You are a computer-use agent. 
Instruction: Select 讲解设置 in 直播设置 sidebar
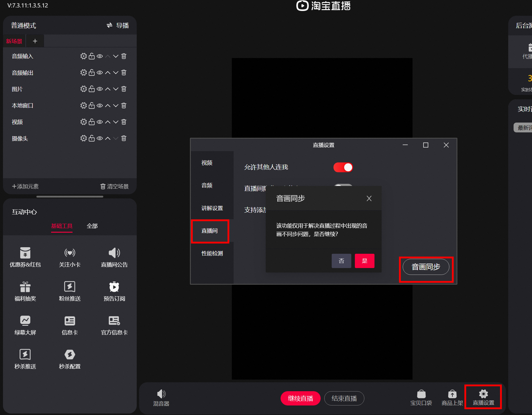click(212, 208)
